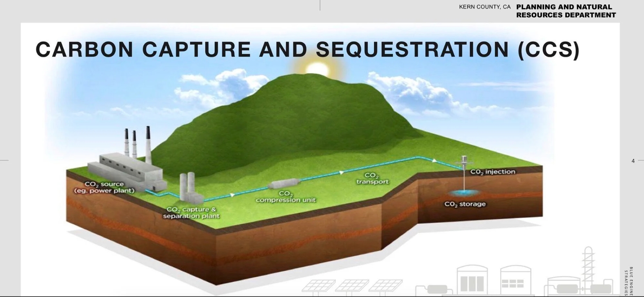Image resolution: width=644 pixels, height=297 pixels.
Task: Click the 'CO2 storage' label
Action: 465,204
